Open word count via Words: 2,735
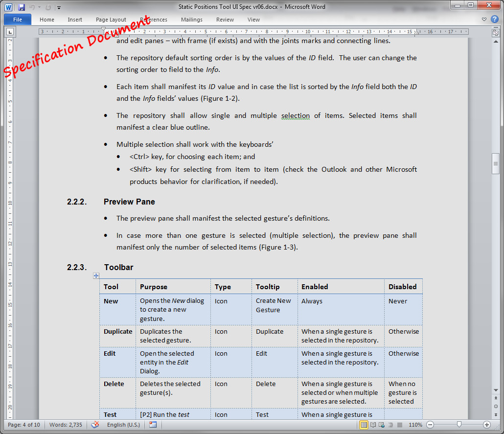The height and width of the screenshot is (434, 504). pos(66,425)
